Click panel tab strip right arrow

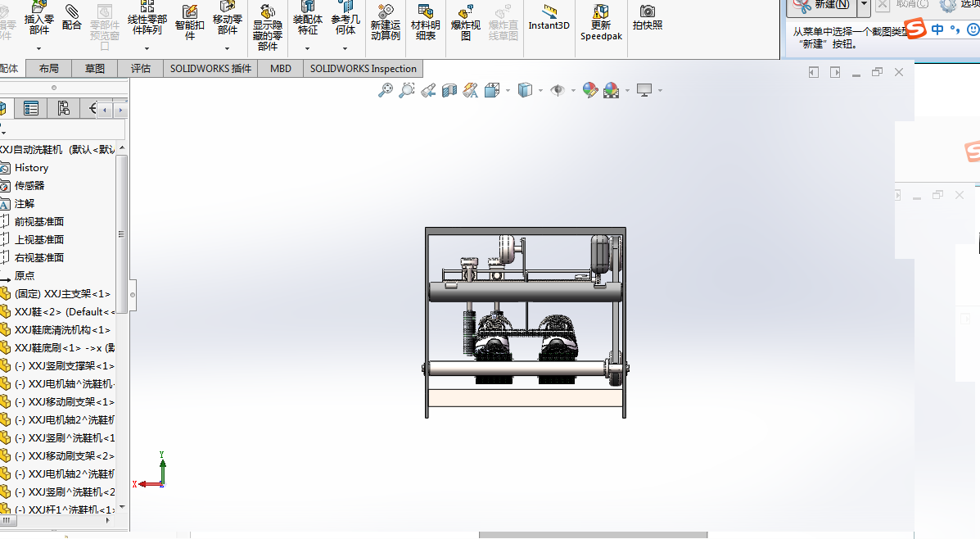click(120, 110)
